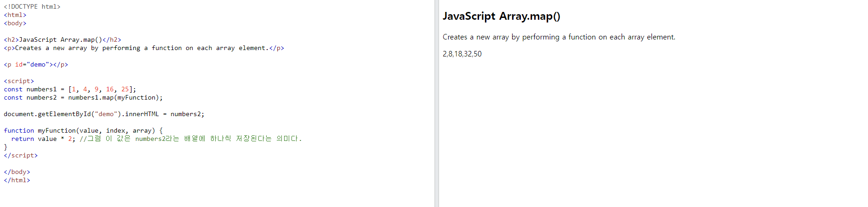
Task: Click the green Korean comment text
Action: 191,139
